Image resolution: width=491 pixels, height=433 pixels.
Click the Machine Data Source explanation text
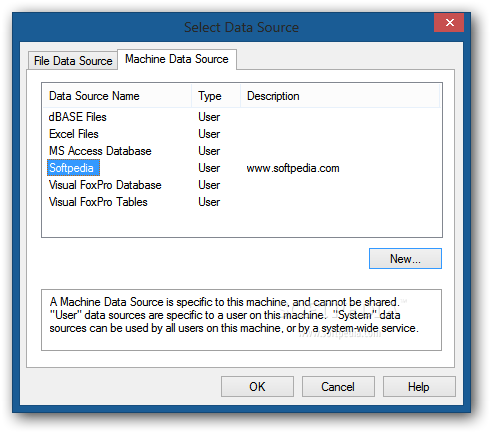click(234, 315)
